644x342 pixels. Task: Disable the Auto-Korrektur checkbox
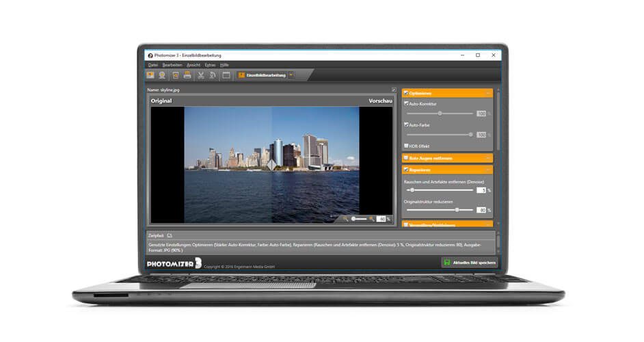[x=406, y=103]
